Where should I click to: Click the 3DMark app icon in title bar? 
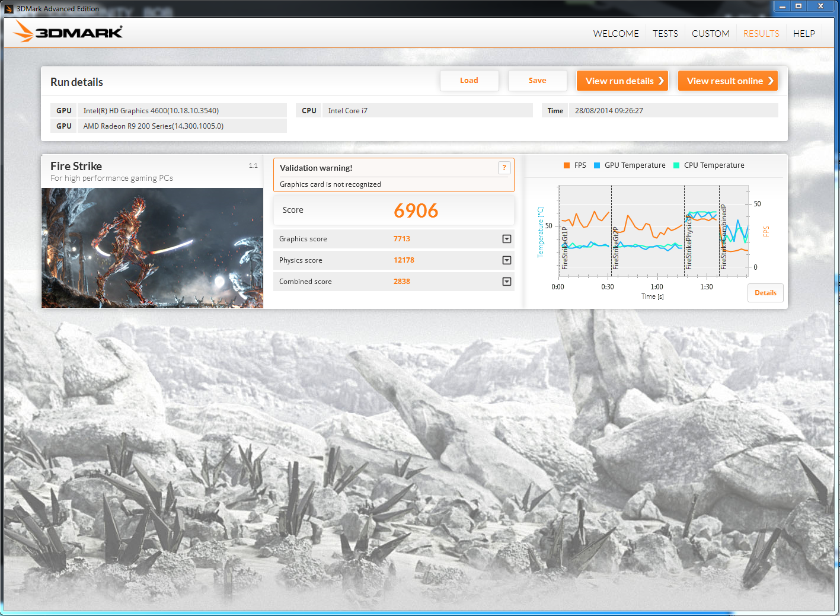(x=9, y=8)
